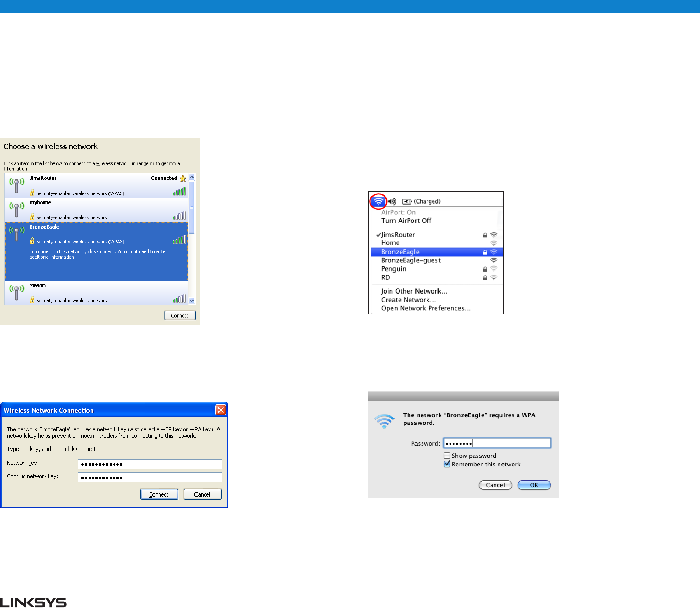Choose Create Network… menu item
This screenshot has height=608, width=700.
(408, 300)
